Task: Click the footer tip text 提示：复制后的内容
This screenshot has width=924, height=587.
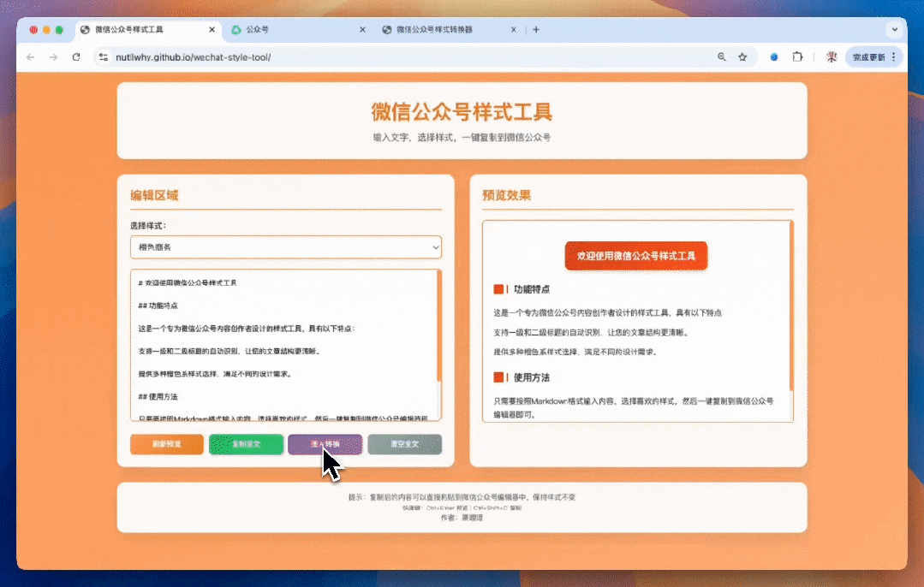Action: (462, 497)
